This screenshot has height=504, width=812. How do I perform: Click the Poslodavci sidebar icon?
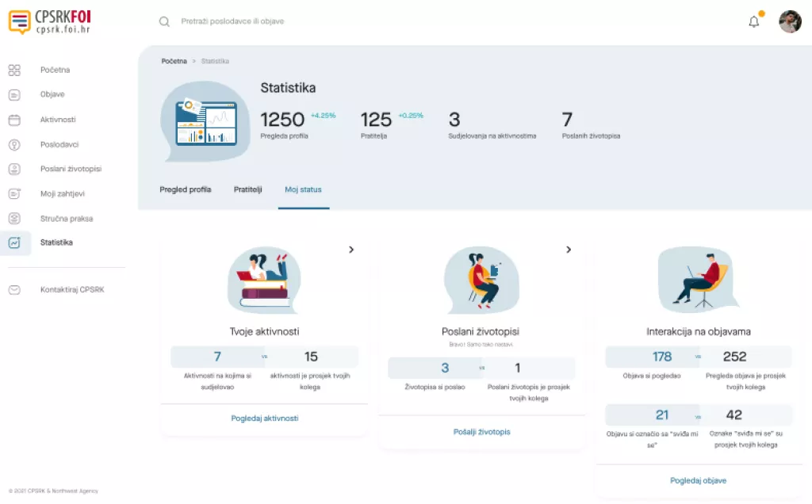coord(14,144)
